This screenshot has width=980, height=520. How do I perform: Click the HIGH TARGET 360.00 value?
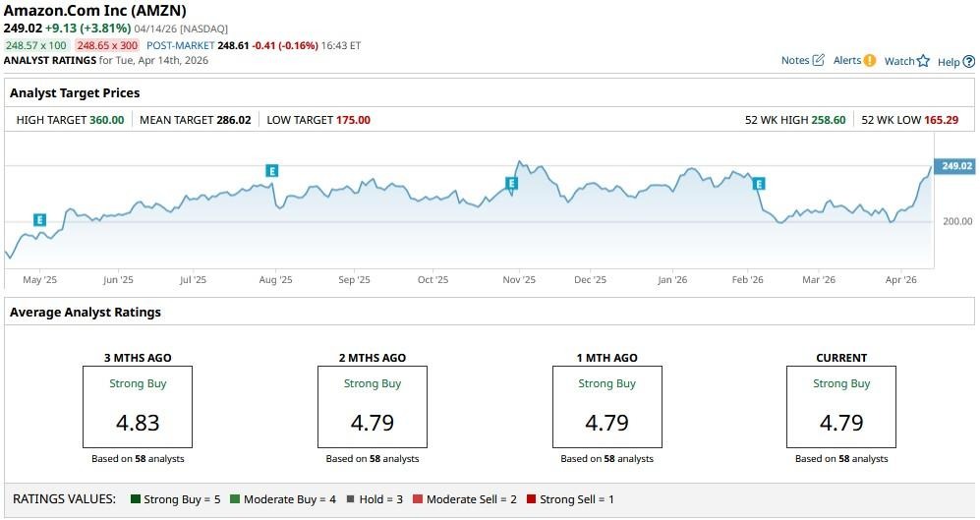[x=107, y=120]
